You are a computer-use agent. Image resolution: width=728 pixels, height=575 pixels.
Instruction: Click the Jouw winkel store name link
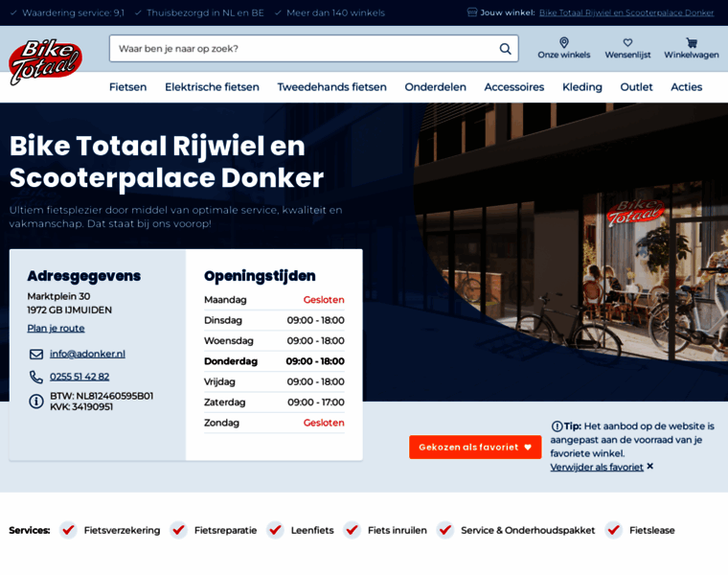pyautogui.click(x=626, y=12)
